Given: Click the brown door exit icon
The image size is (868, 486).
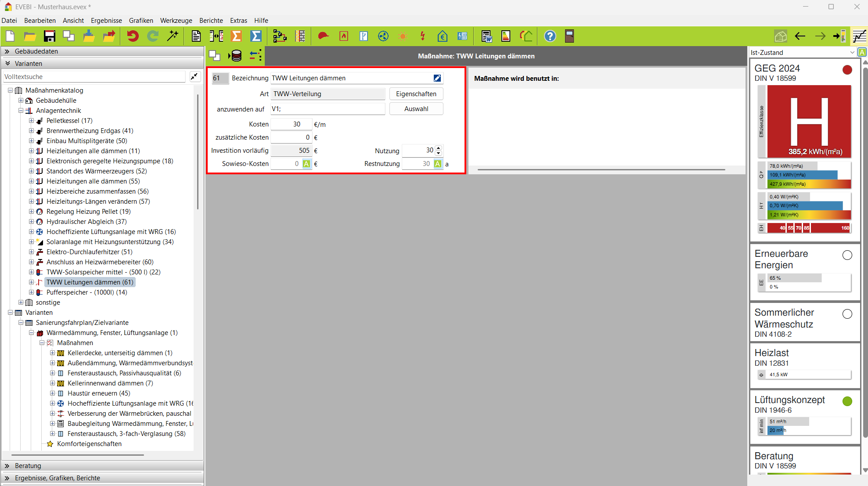Looking at the screenshot, I should (x=569, y=36).
